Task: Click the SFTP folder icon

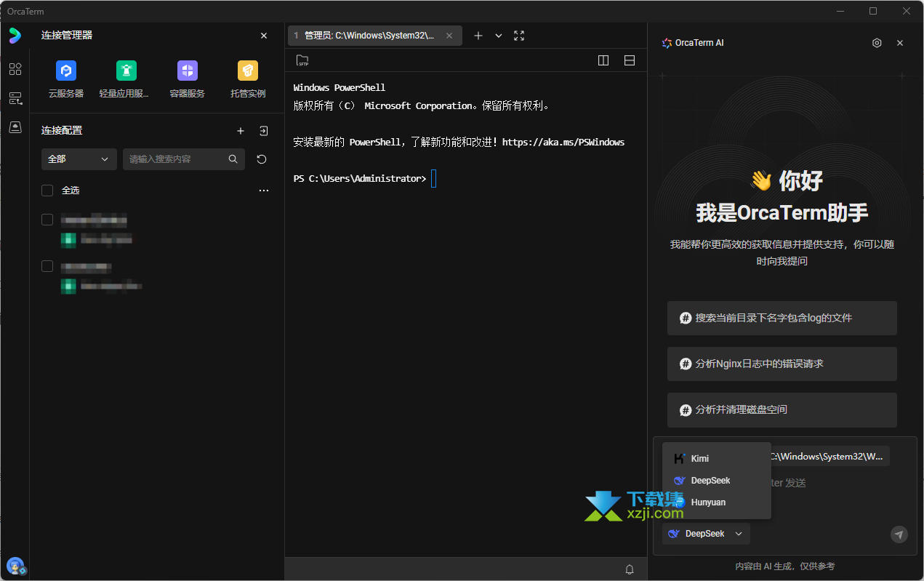Action: [302, 60]
